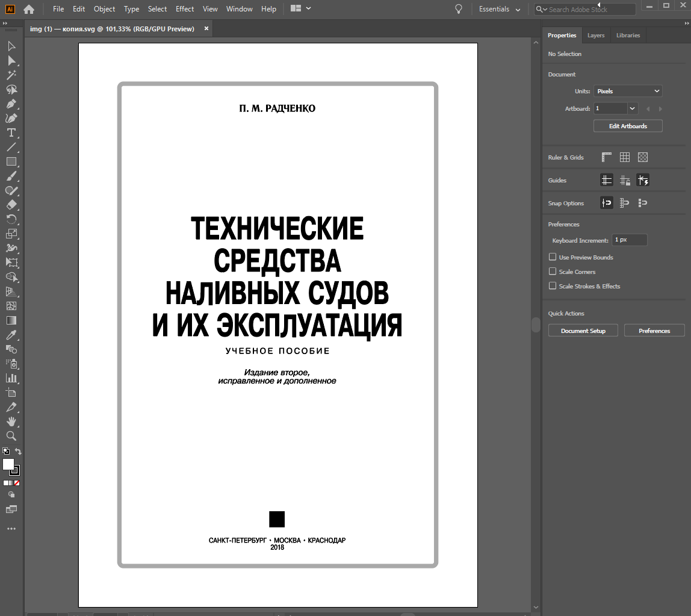Select the Type tool
Viewport: 691px width, 616px height.
(11, 132)
